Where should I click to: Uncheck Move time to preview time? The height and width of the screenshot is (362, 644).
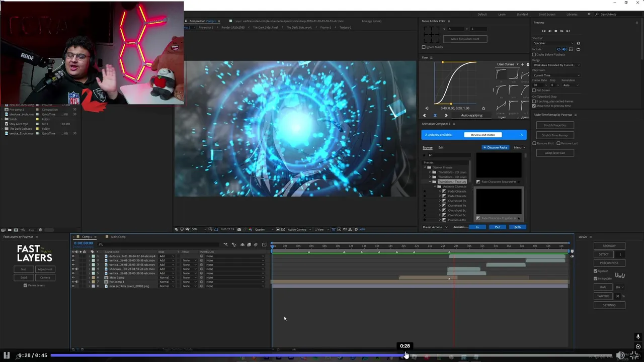[534, 106]
